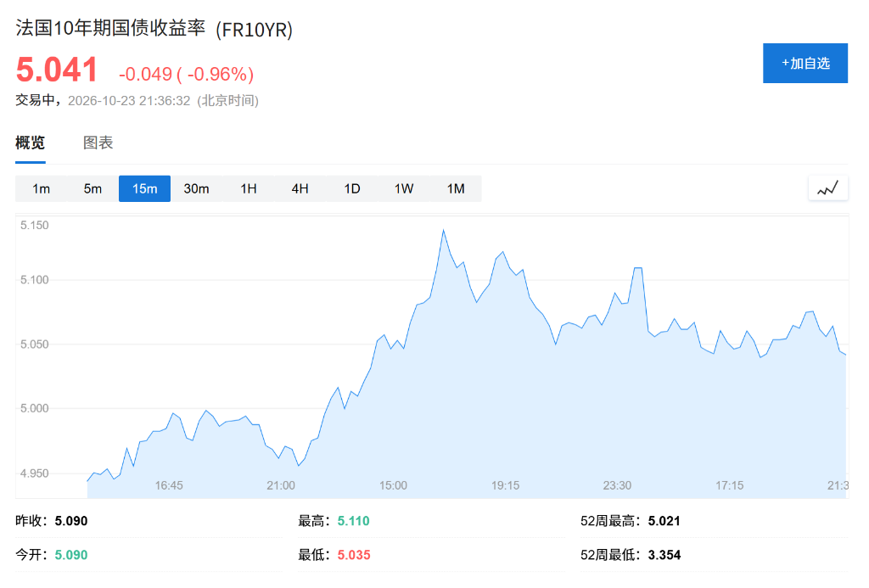Click the 52周最低 value 3.354
The height and width of the screenshot is (588, 869).
pos(664,555)
